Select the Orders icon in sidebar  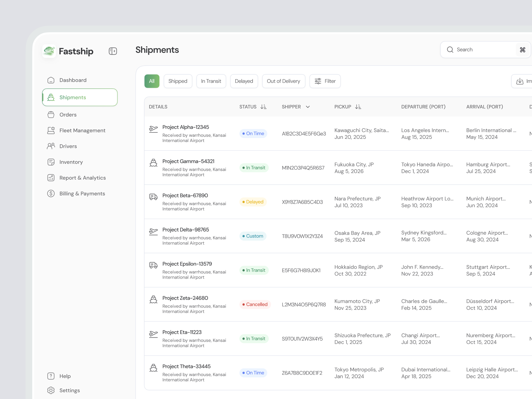click(x=51, y=115)
